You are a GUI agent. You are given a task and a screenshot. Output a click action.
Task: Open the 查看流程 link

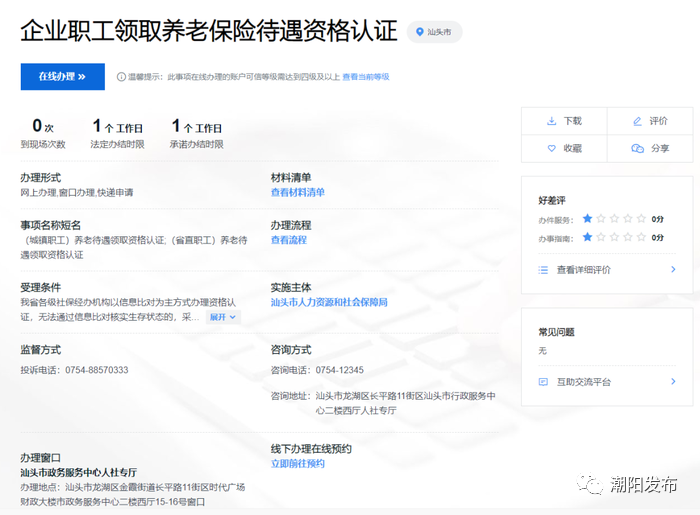click(x=288, y=240)
